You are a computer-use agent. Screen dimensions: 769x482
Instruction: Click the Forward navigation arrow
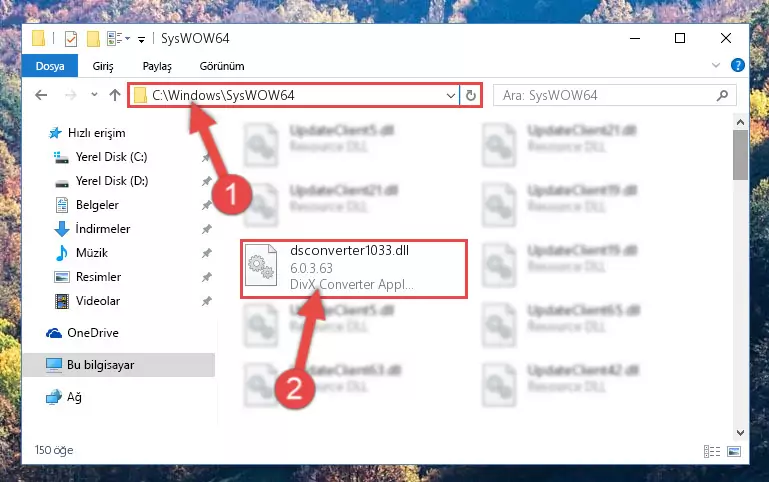pos(71,95)
